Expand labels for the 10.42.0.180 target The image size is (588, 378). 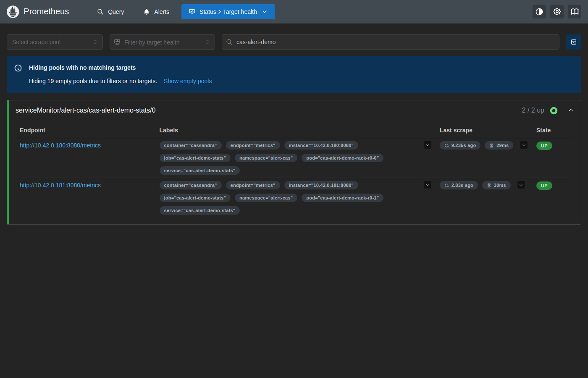(428, 145)
